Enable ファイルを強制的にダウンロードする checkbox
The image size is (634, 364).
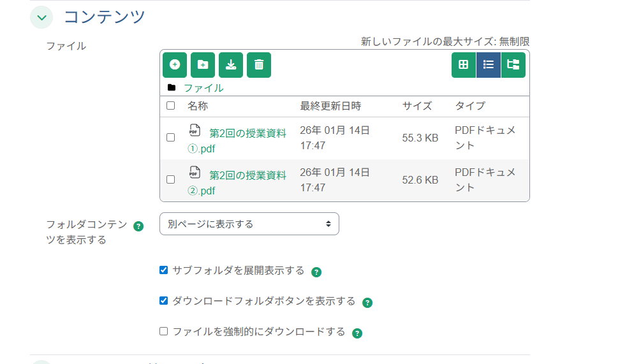(x=164, y=331)
